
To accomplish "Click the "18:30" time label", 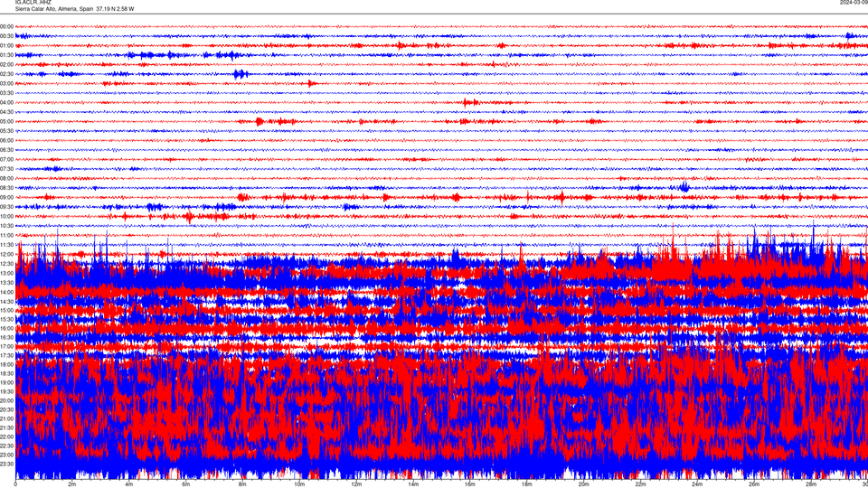I will click(6, 373).
